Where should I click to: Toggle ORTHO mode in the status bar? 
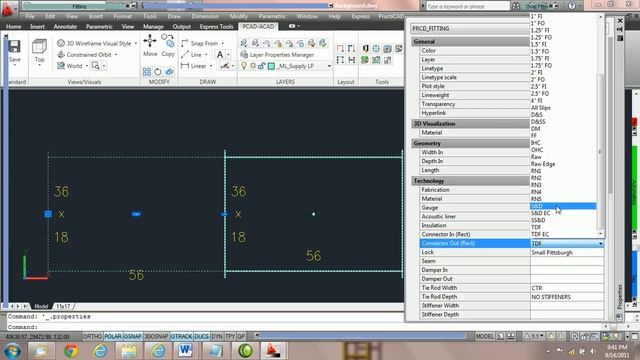(x=92, y=336)
